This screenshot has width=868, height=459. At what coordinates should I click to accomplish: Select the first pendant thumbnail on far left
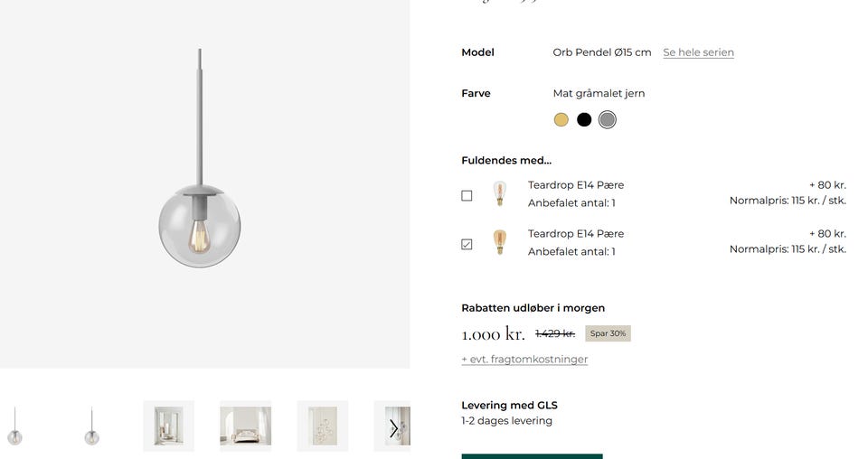pyautogui.click(x=14, y=426)
